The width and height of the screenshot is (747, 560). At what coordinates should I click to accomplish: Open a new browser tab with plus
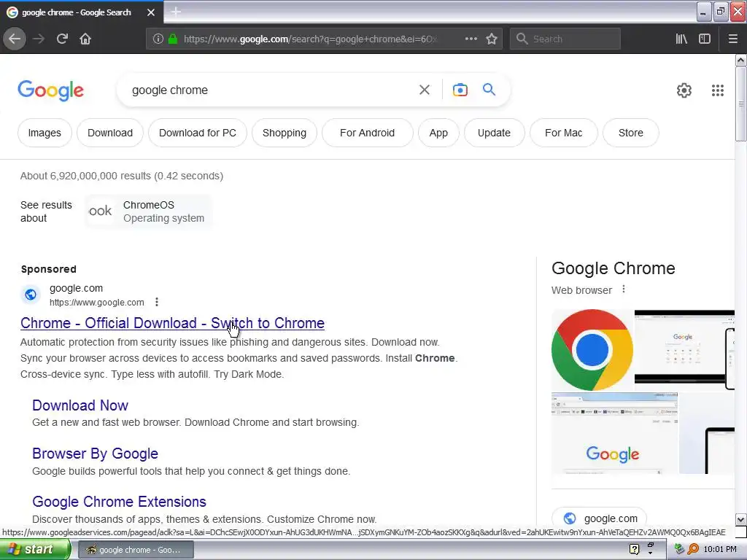[176, 12]
